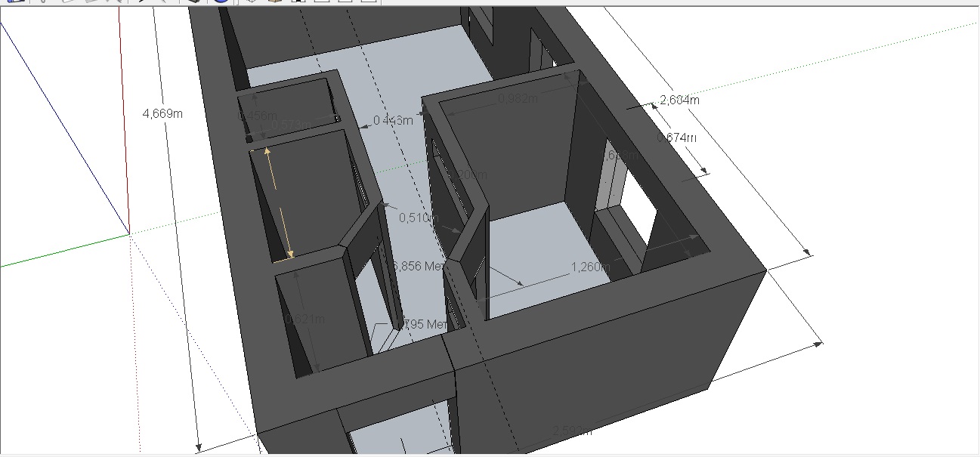Select the 0,982m dimension label
The height and width of the screenshot is (457, 980).
tap(518, 98)
